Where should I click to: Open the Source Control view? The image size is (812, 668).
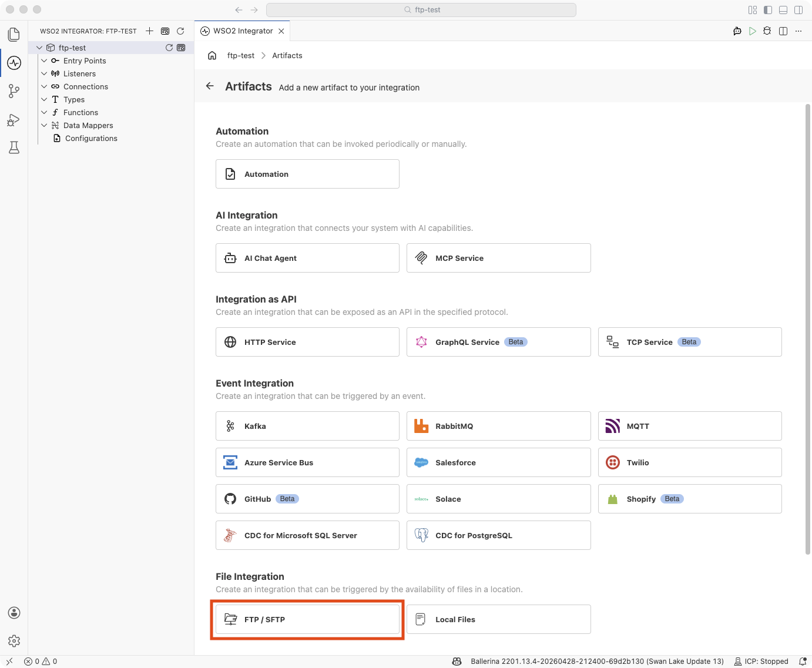pyautogui.click(x=14, y=91)
